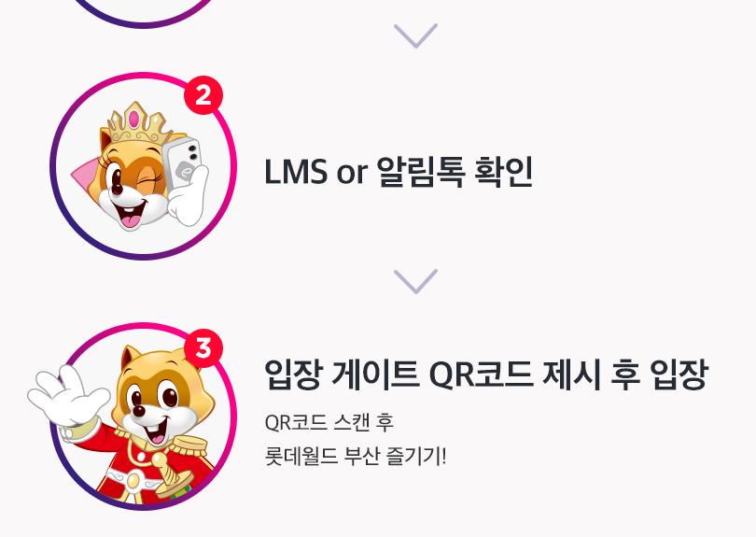Click the "LMS or 알림톡 확인" heading

tap(399, 172)
